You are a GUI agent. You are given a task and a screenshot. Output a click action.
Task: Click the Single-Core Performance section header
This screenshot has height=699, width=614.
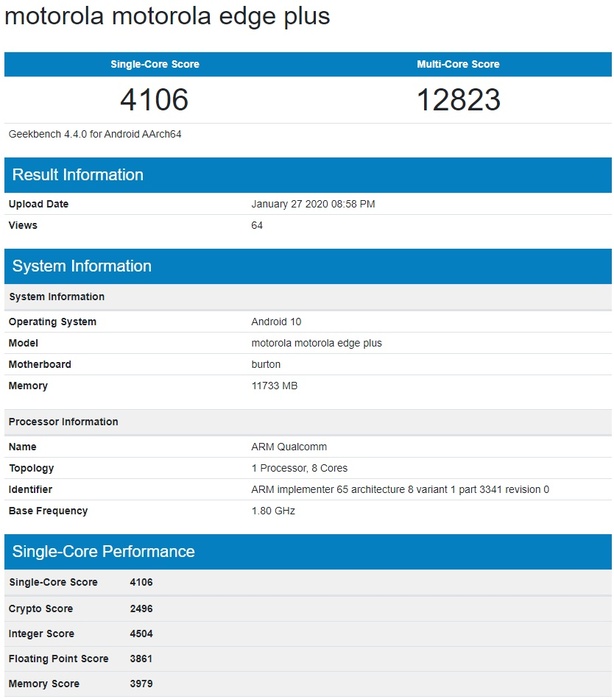(103, 552)
